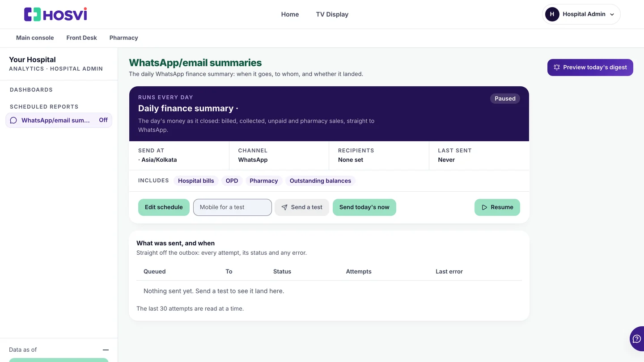Click the WhatsApp value under Channel

(x=253, y=160)
